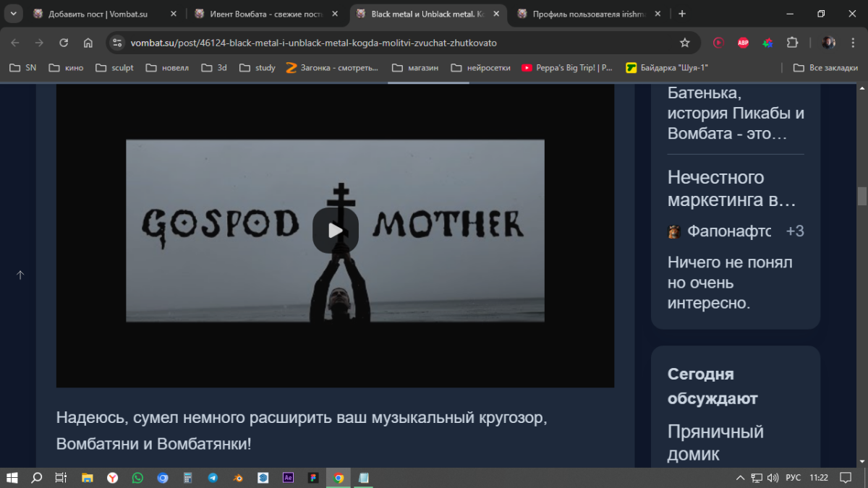The width and height of the screenshot is (868, 488).
Task: Open the 'кино' bookmarks folder
Action: [66, 68]
